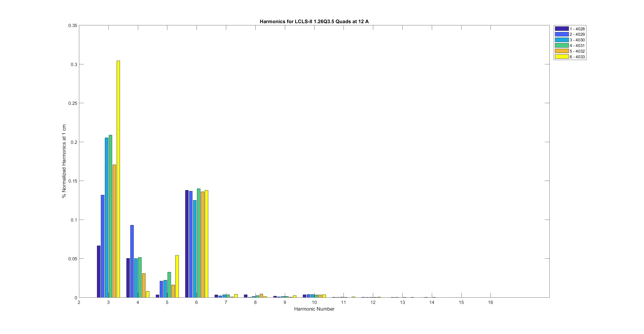Screen dimensions: 644x334
Task: Click the cyan 3 - 4030 legend swatch
Action: 562,40
